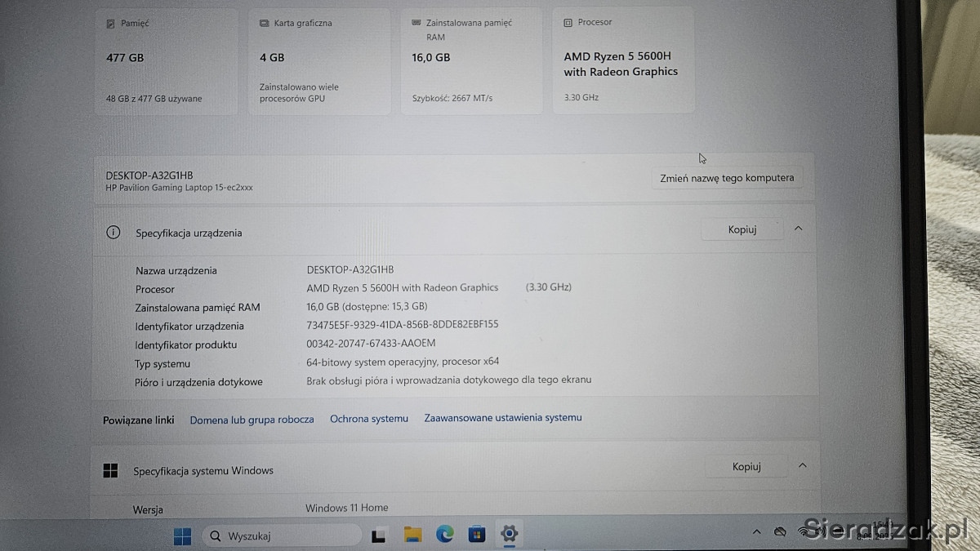Click the Pióro i urządzenia dotykowe label
This screenshot has height=551, width=980.
pos(198,382)
